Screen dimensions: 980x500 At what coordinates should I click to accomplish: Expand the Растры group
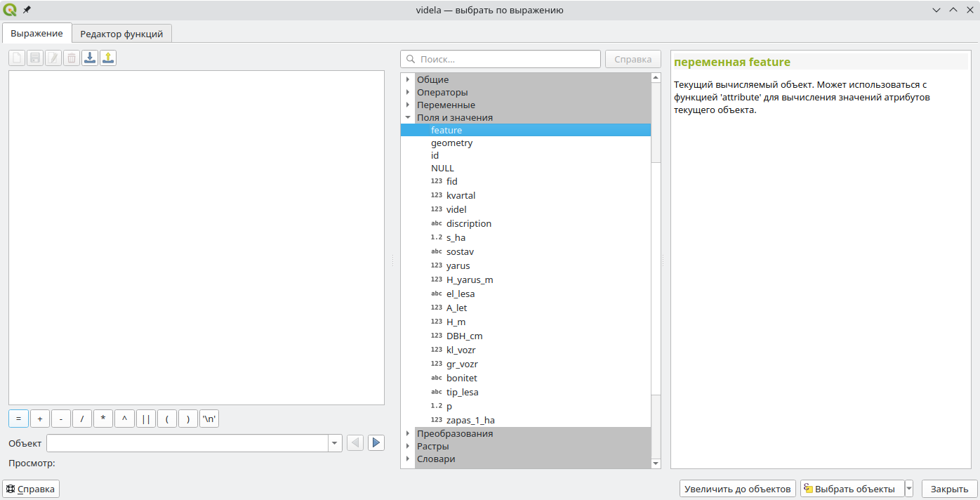click(x=407, y=446)
